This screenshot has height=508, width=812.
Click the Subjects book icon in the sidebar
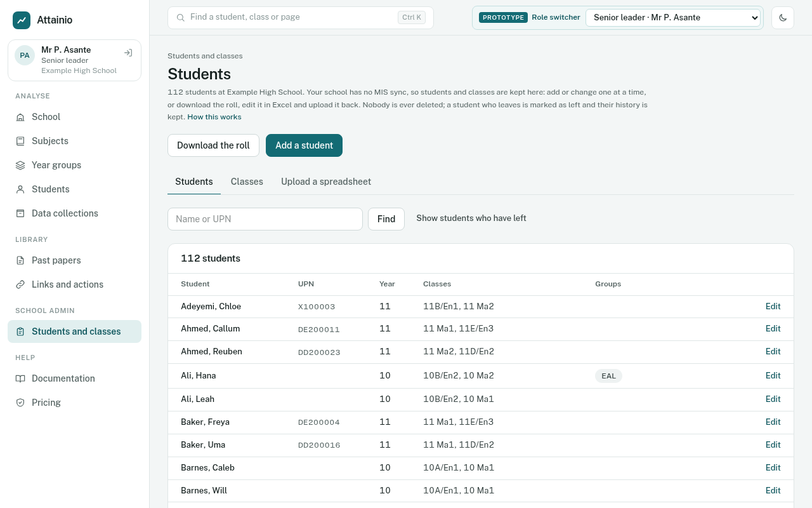[x=20, y=141]
